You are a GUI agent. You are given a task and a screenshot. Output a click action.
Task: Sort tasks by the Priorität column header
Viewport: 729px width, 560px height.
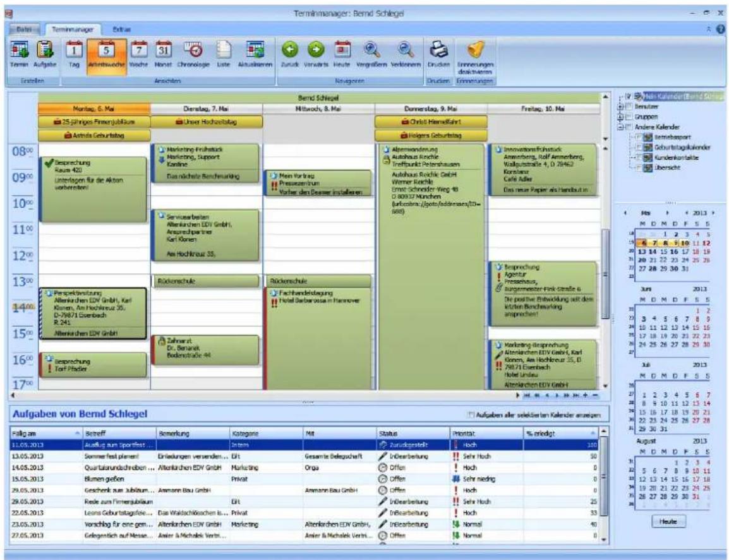[x=486, y=433]
